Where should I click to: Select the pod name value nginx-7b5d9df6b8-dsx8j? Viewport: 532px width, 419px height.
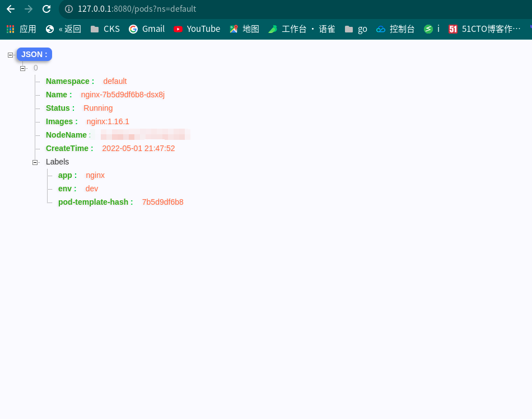click(x=123, y=95)
